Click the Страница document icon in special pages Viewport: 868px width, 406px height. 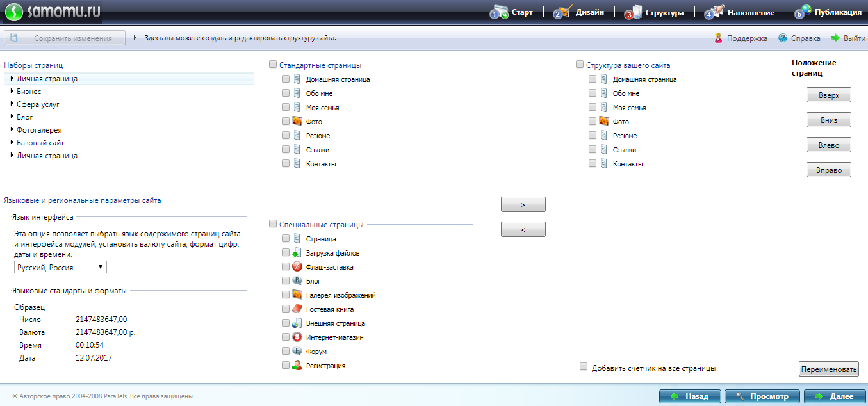tap(297, 239)
